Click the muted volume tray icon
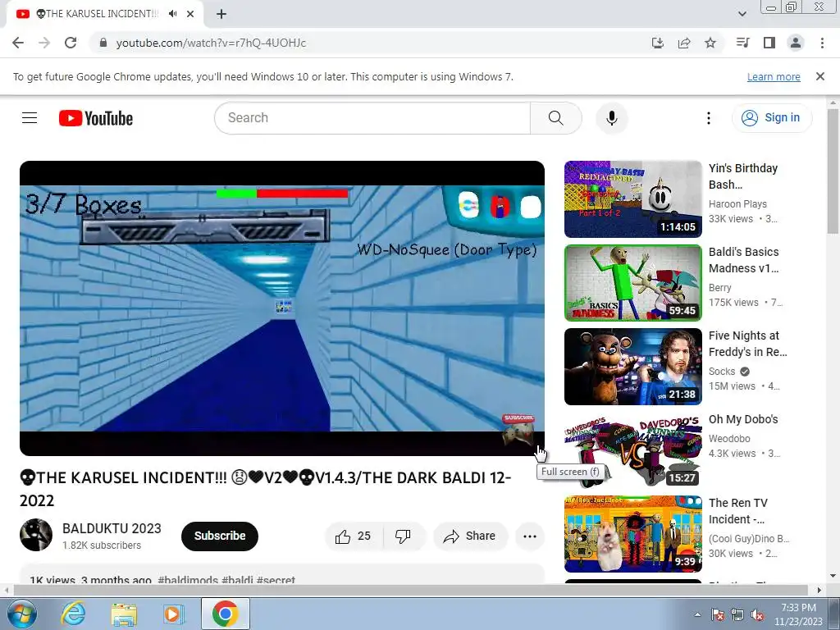The width and height of the screenshot is (840, 630). [x=757, y=614]
